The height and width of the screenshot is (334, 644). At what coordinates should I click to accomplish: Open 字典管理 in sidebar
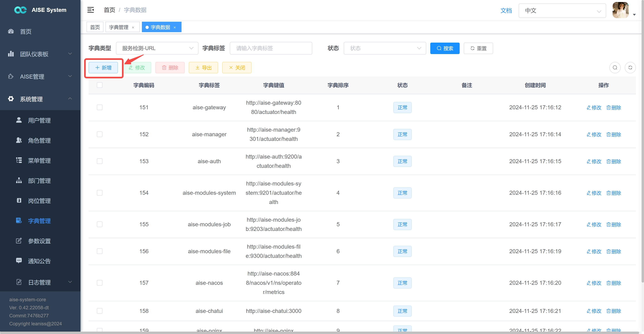[x=40, y=221]
